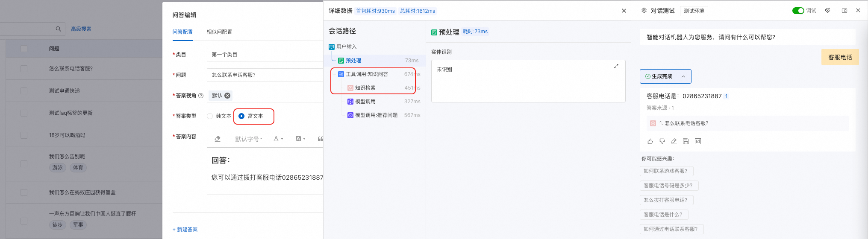Screen dimensions: 868x239
Task: Open the 类目 dropdown showing 第一个类目
Action: (265, 55)
